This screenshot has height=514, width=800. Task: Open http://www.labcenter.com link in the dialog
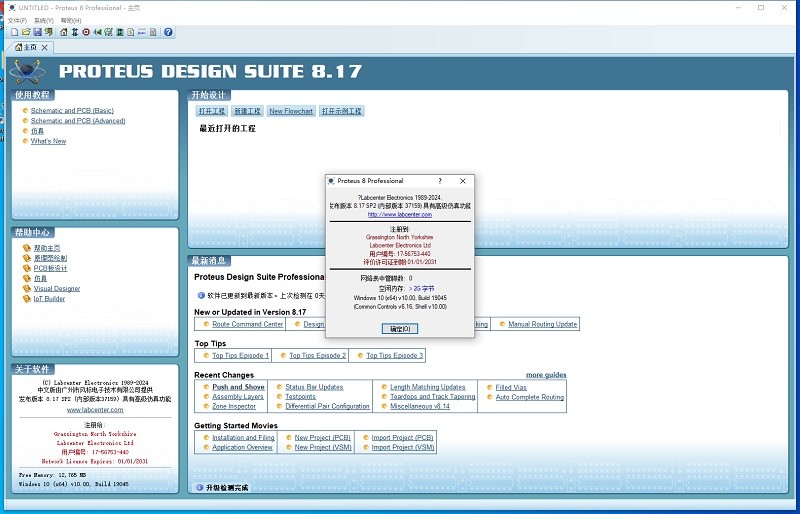click(400, 215)
